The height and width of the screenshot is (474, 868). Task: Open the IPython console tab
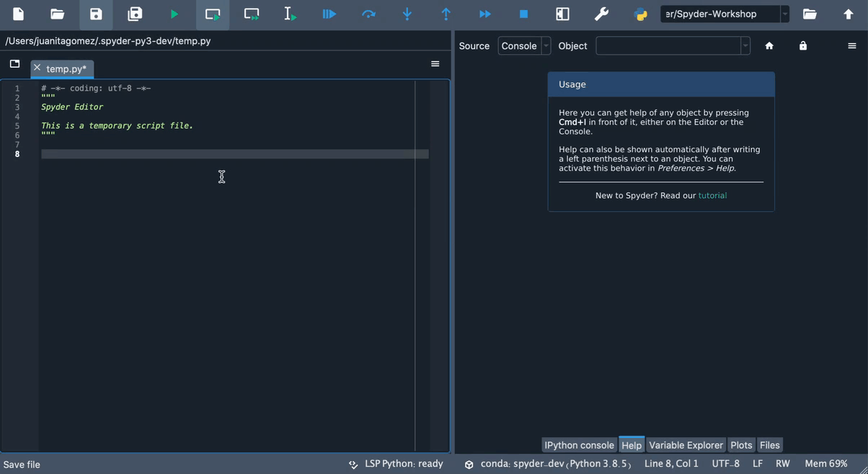pyautogui.click(x=579, y=444)
